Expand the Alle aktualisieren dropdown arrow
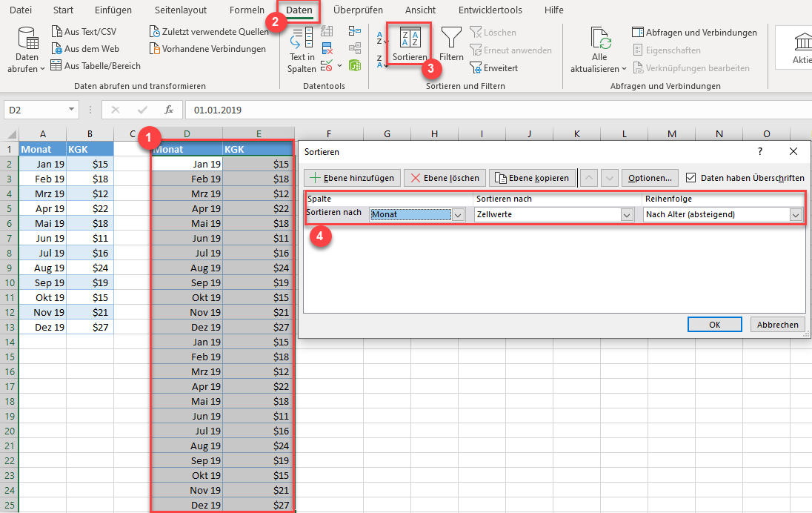Image resolution: width=812 pixels, height=513 pixels. coord(624,69)
